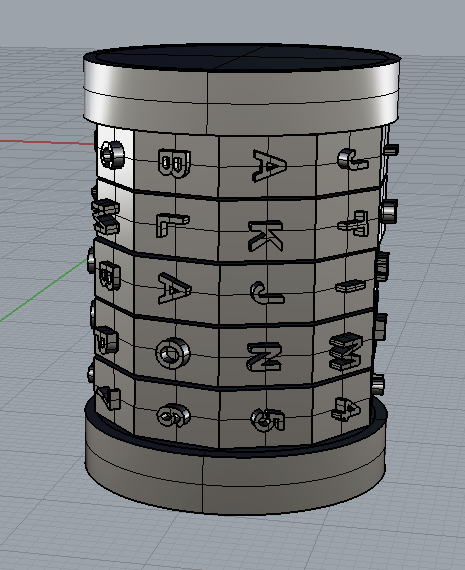Click the green Y-axis line
The image size is (465, 570).
(44, 290)
